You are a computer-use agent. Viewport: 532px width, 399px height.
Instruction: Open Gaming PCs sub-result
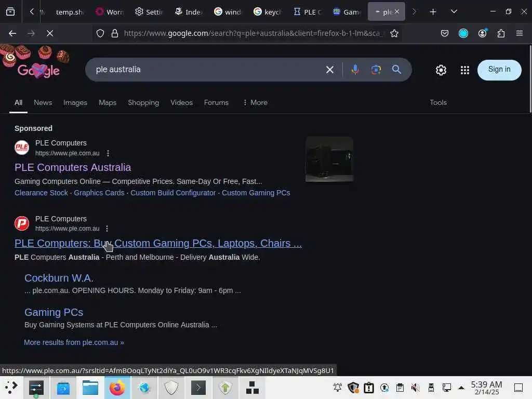(x=54, y=312)
